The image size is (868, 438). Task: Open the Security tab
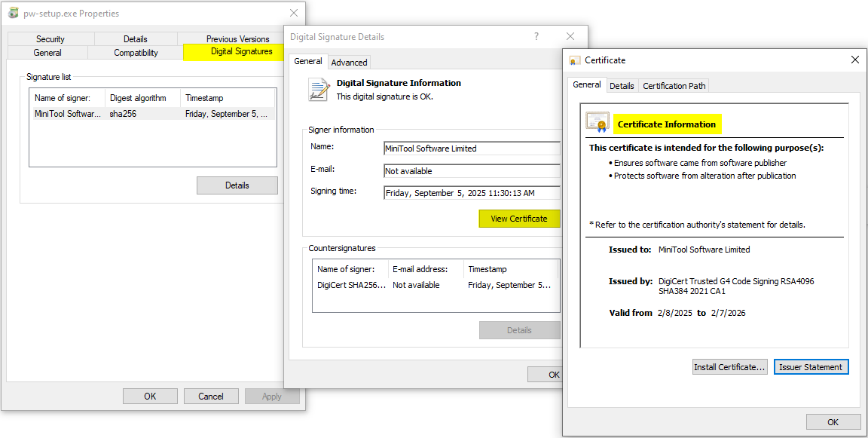tap(50, 38)
